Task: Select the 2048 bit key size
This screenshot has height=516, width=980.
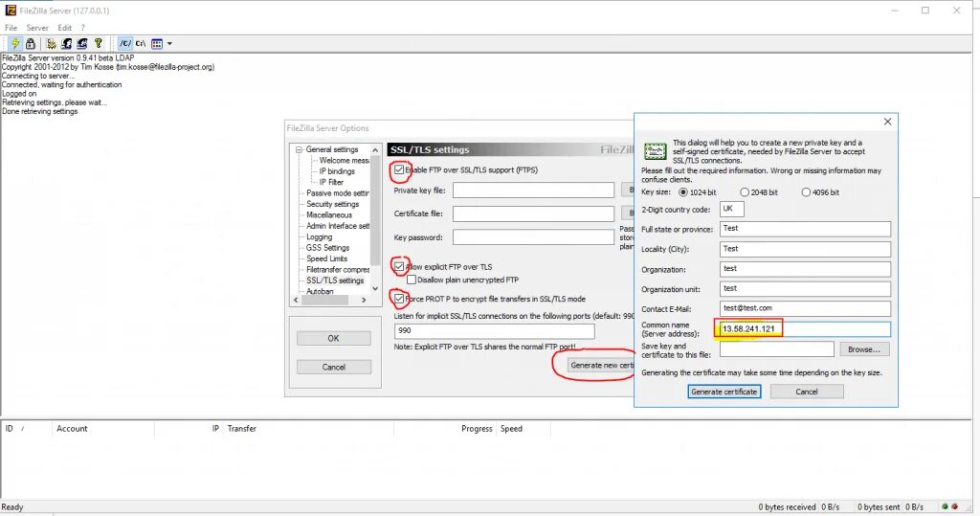Action: click(745, 192)
